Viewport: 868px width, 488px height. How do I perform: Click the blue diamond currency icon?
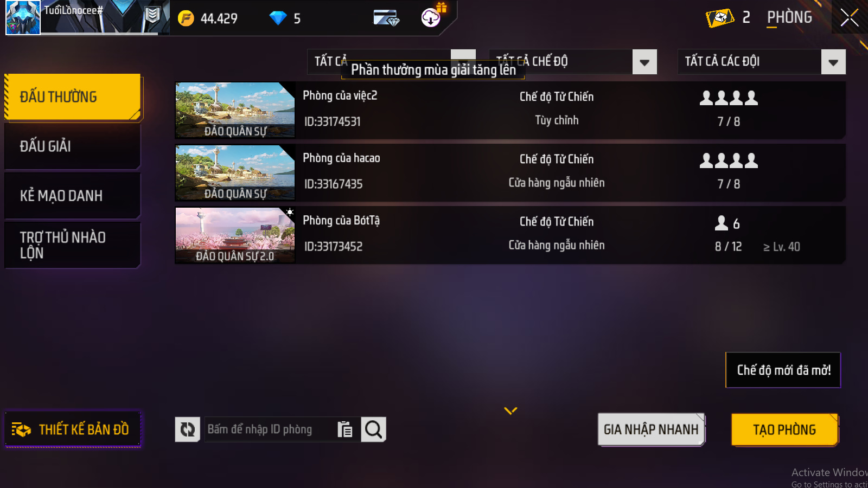[x=278, y=18]
